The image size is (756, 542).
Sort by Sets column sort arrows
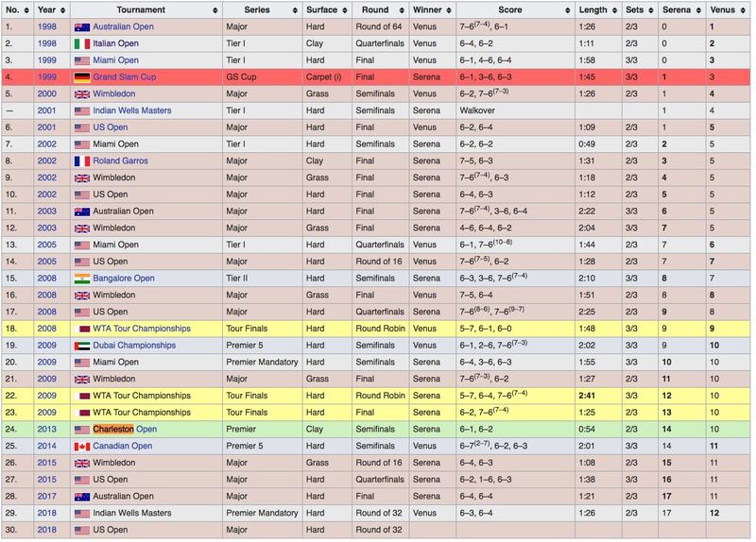(651, 10)
